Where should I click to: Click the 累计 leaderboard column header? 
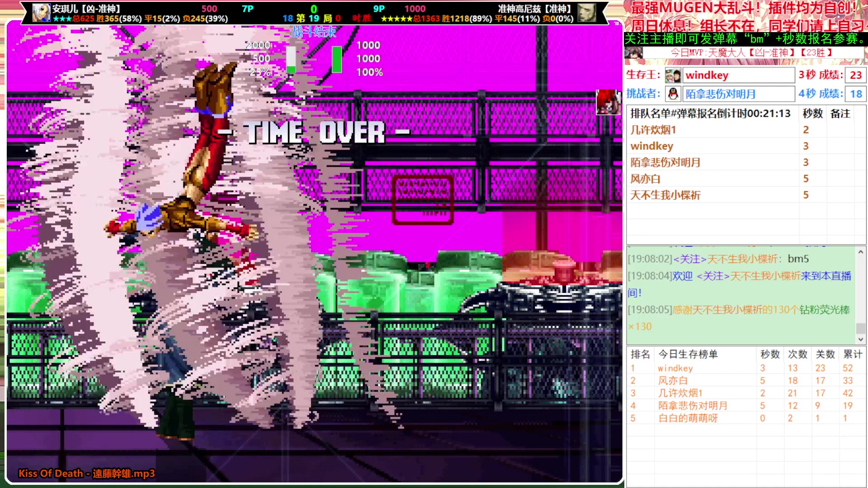(853, 354)
